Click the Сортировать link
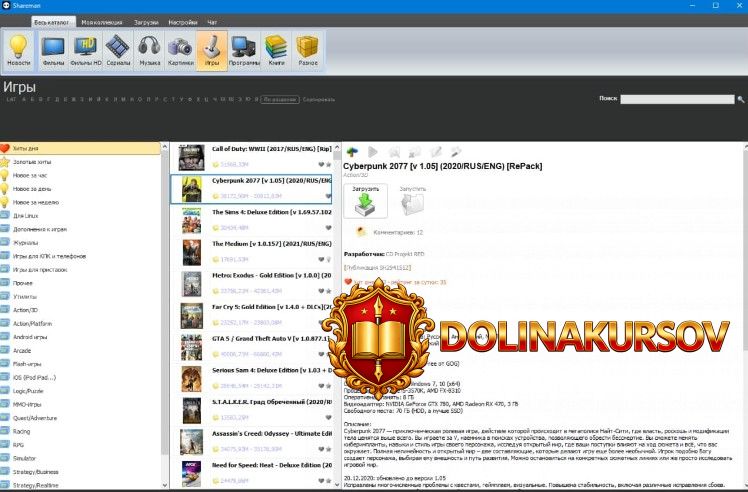This screenshot has height=492, width=748. point(319,99)
